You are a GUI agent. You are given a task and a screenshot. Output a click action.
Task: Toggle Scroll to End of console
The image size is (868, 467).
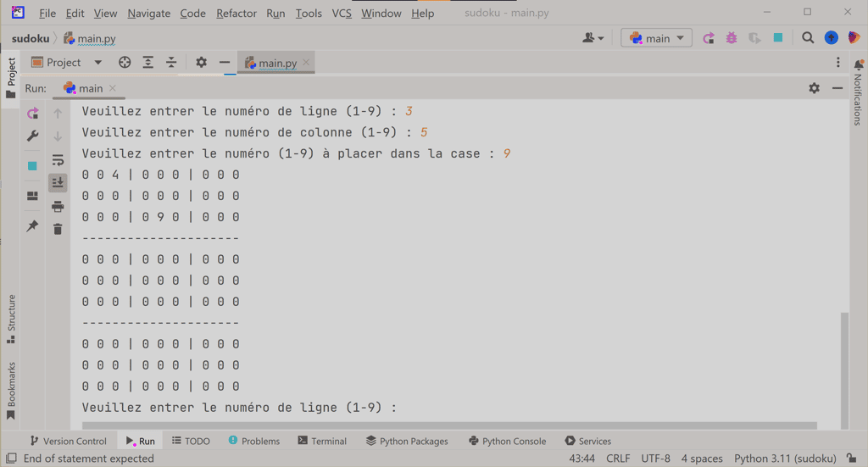point(58,182)
